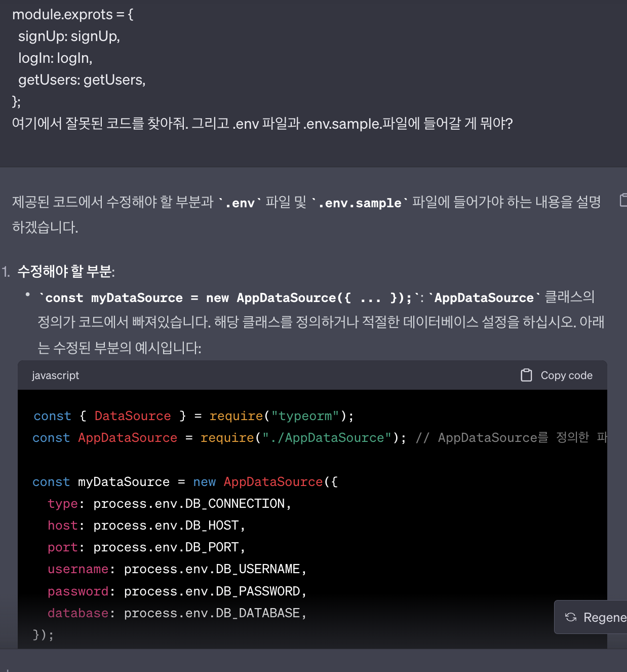
Task: Click the 'javascript' language label
Action: point(56,376)
